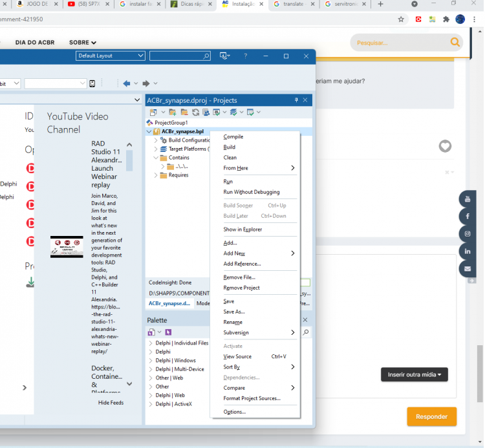Open the back arrow history dropdown
The width and height of the screenshot is (485, 448).
(136, 83)
